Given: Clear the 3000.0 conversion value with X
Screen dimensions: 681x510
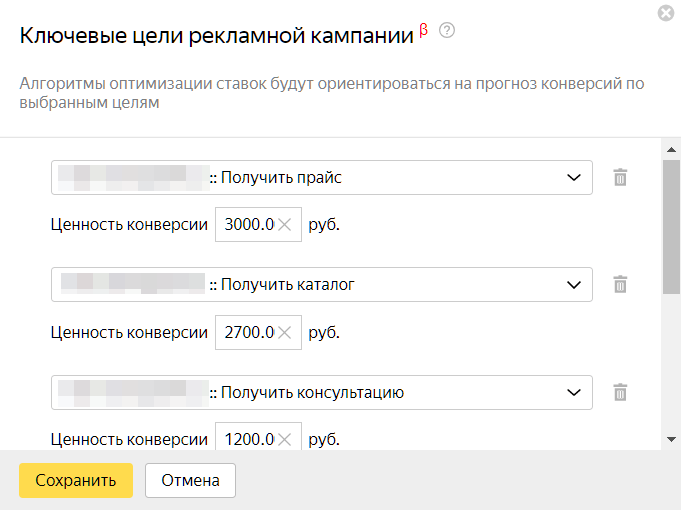Looking at the screenshot, I should (284, 225).
